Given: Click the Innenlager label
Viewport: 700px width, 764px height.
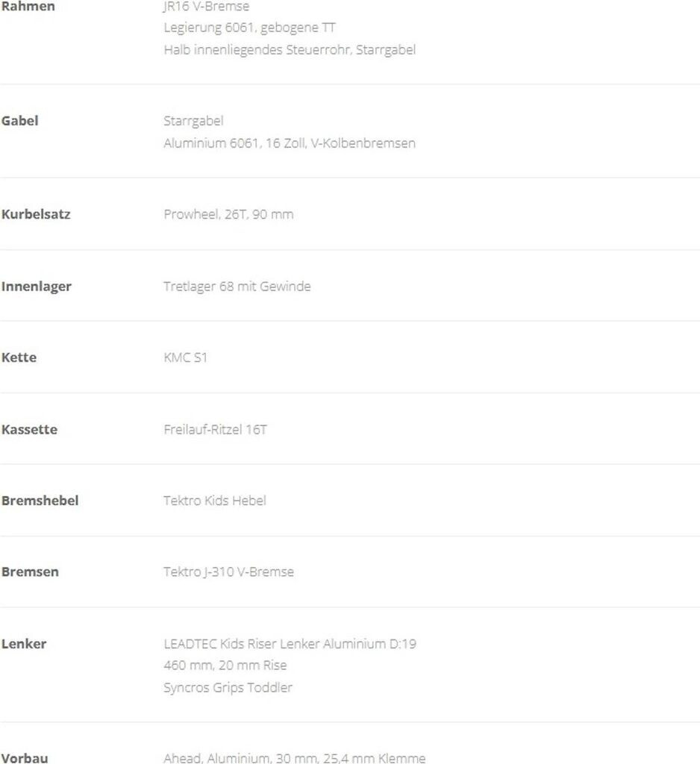Looking at the screenshot, I should coord(37,286).
